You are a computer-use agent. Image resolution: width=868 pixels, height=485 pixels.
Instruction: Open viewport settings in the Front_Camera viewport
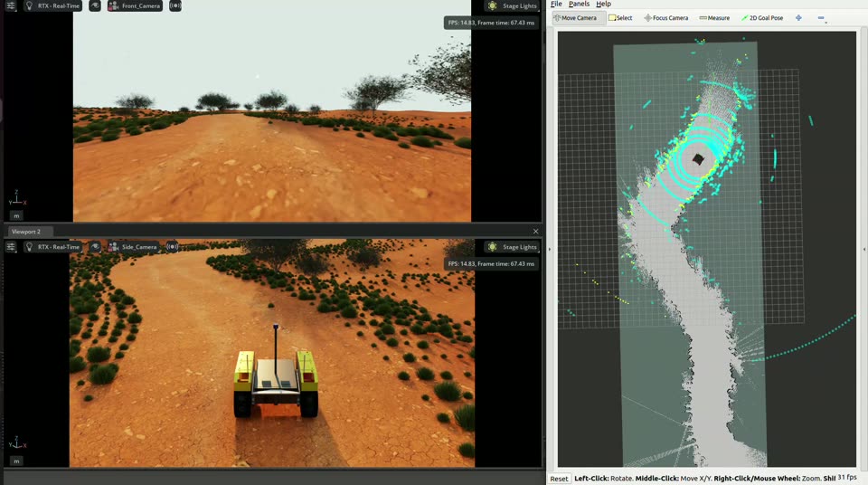(11, 5)
